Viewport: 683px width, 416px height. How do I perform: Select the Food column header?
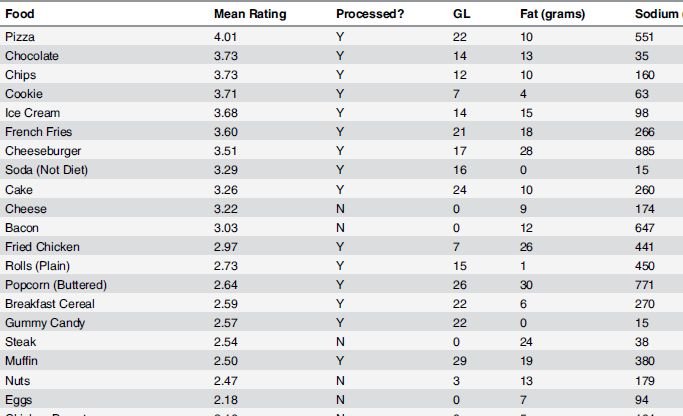coord(20,14)
